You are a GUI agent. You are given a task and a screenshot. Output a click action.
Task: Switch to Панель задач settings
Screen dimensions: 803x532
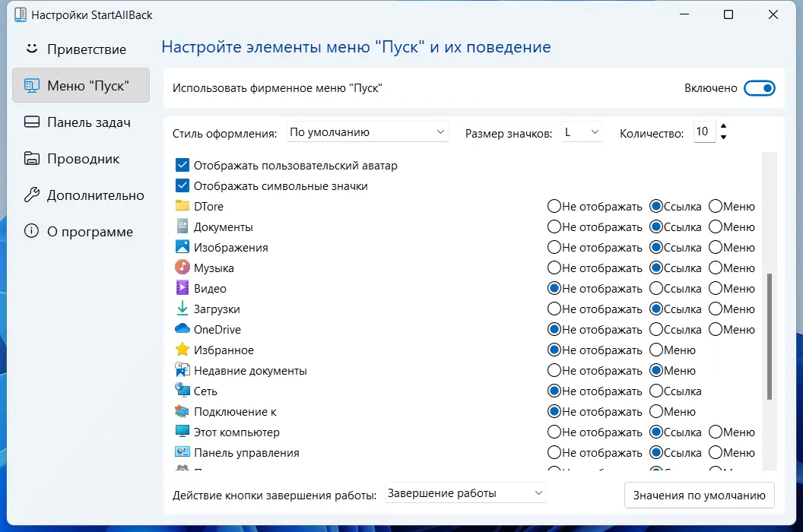[81, 122]
